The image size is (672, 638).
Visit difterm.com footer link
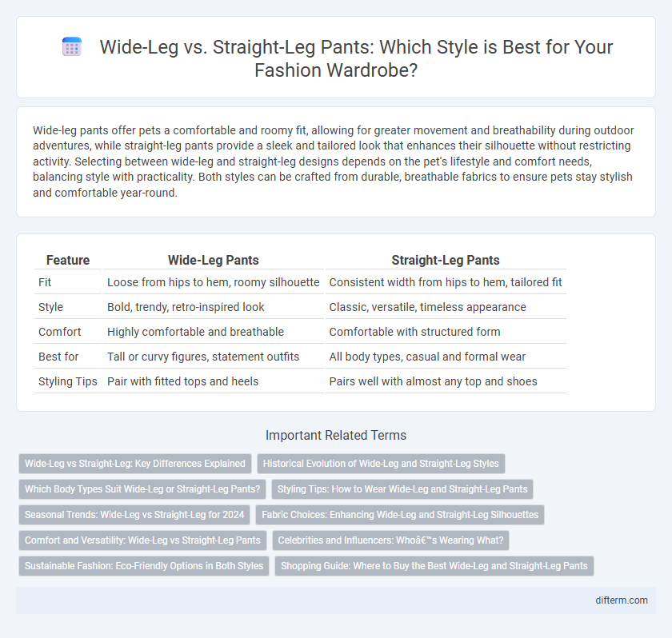(622, 600)
